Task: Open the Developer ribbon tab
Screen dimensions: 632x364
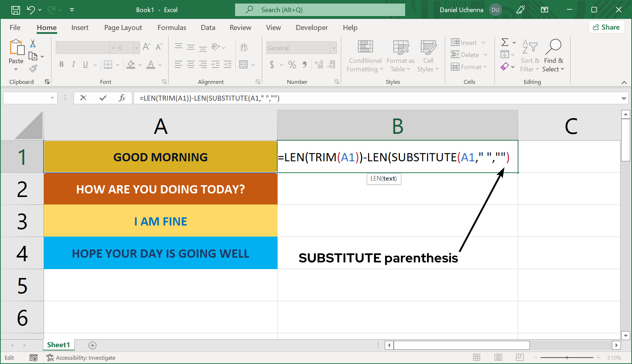Action: pyautogui.click(x=311, y=27)
